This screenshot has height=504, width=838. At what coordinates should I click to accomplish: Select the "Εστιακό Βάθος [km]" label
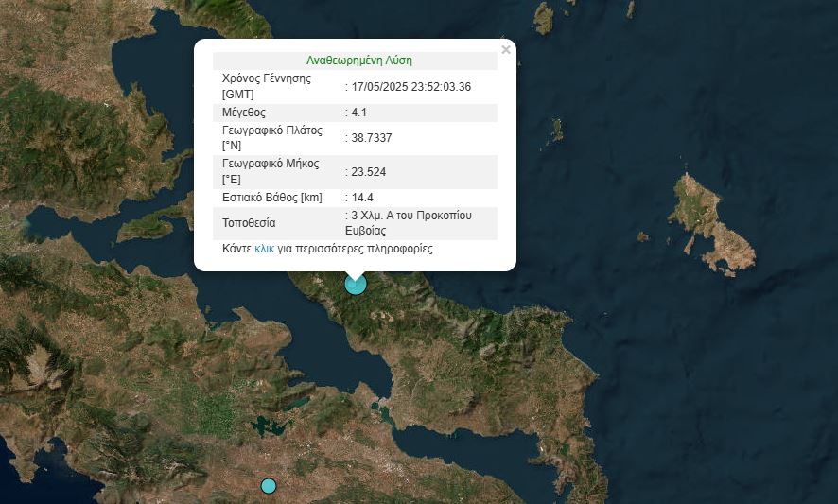[271, 198]
